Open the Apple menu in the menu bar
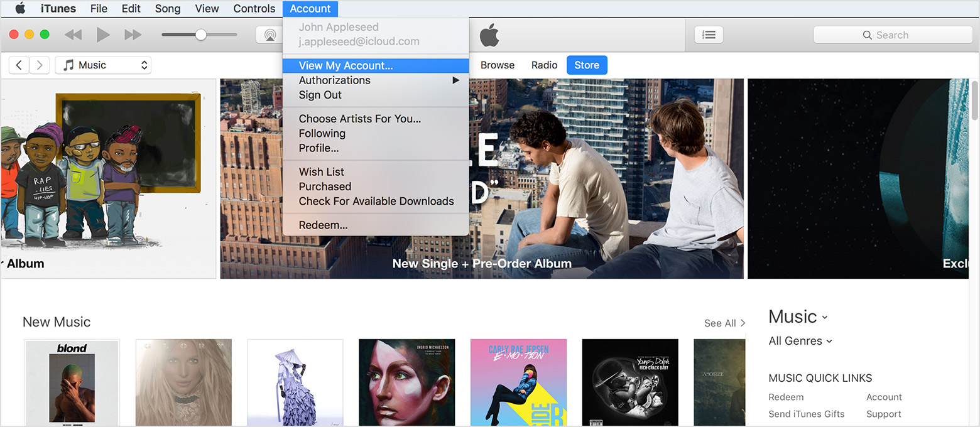Screen dimensions: 980x427 coord(20,8)
